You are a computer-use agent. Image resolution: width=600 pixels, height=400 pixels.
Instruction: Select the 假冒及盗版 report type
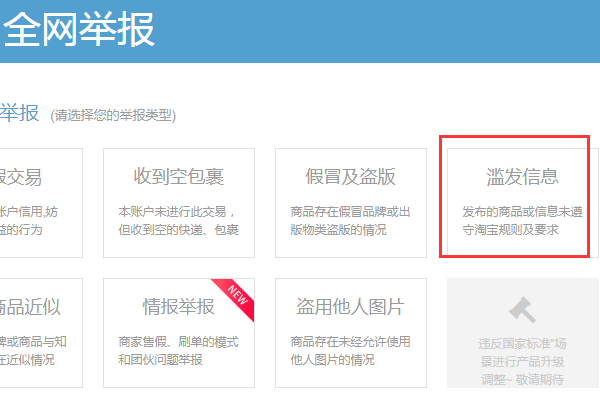click(351, 203)
